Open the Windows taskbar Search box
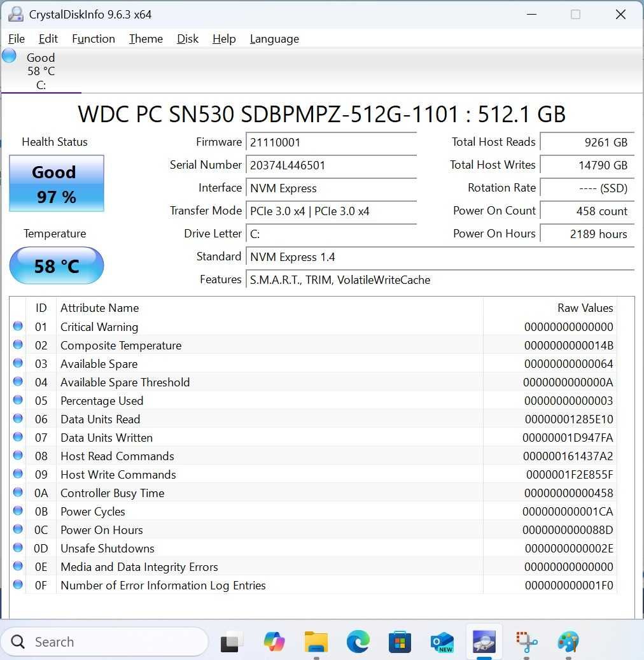Screen dimensions: 644x660 104,642
